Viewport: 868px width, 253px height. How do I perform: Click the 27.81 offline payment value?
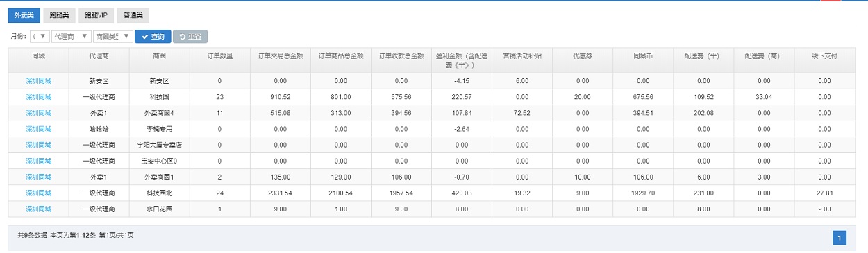pyautogui.click(x=824, y=193)
